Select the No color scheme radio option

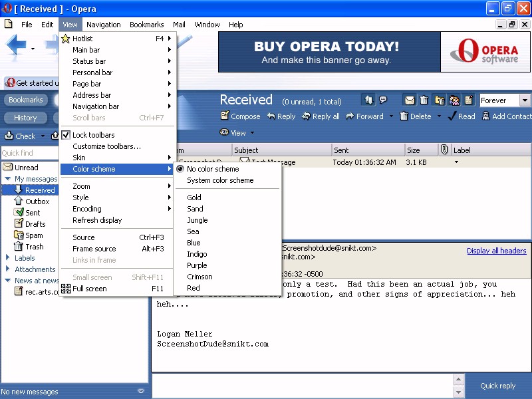tap(212, 169)
